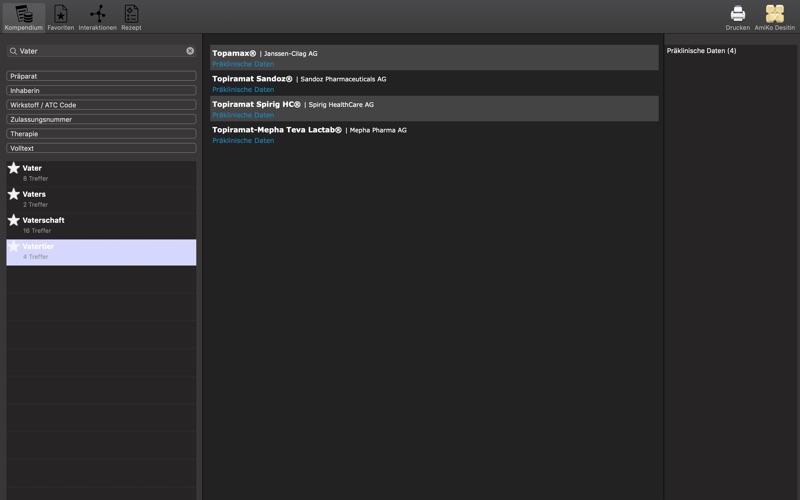
Task: Select the highlighted Vatertier row
Action: point(101,252)
